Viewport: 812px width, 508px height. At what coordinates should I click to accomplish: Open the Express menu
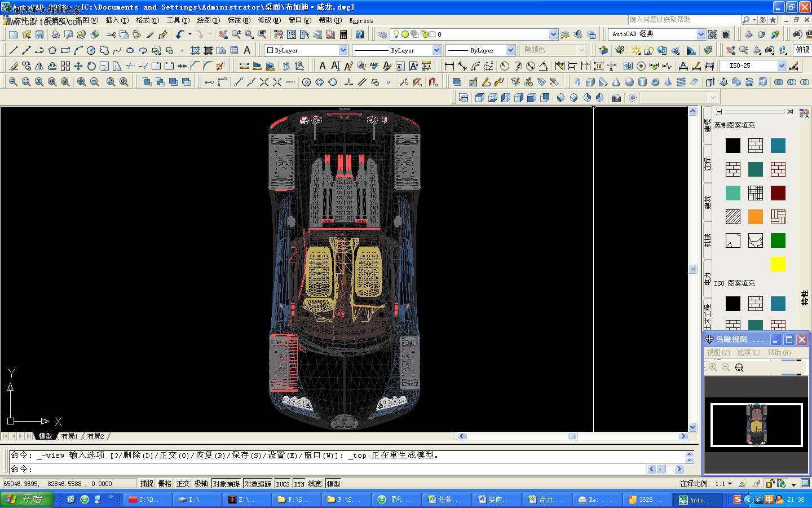pos(361,20)
